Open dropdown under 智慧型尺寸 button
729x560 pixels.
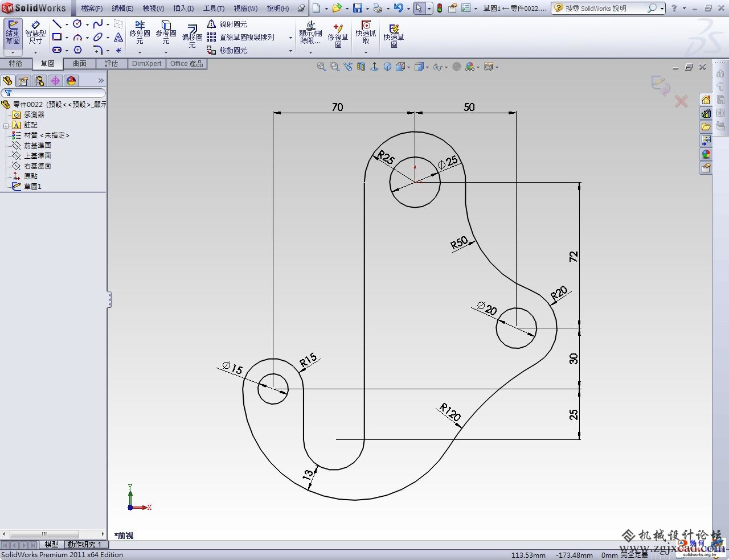pyautogui.click(x=35, y=52)
